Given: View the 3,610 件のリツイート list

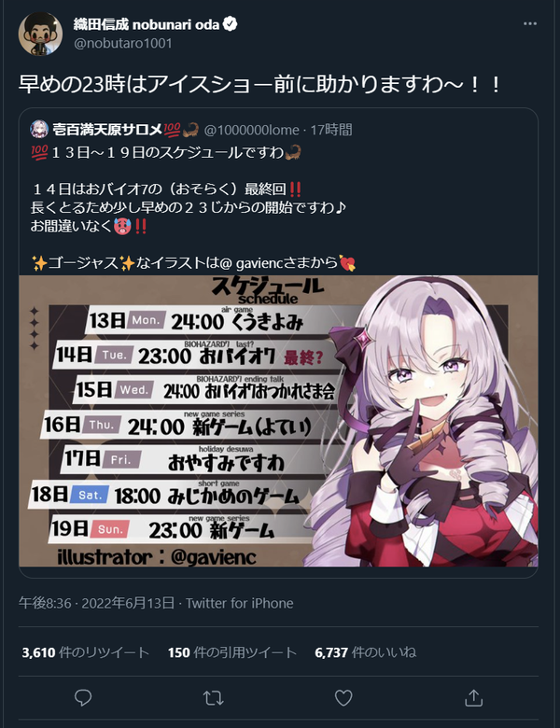Looking at the screenshot, I should (x=86, y=652).
